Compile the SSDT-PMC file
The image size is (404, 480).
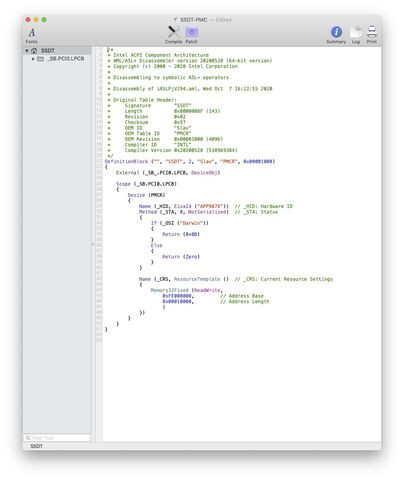tap(173, 35)
